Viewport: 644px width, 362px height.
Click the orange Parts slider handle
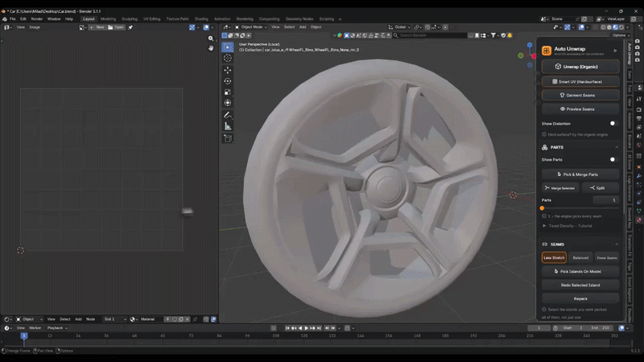(542, 208)
